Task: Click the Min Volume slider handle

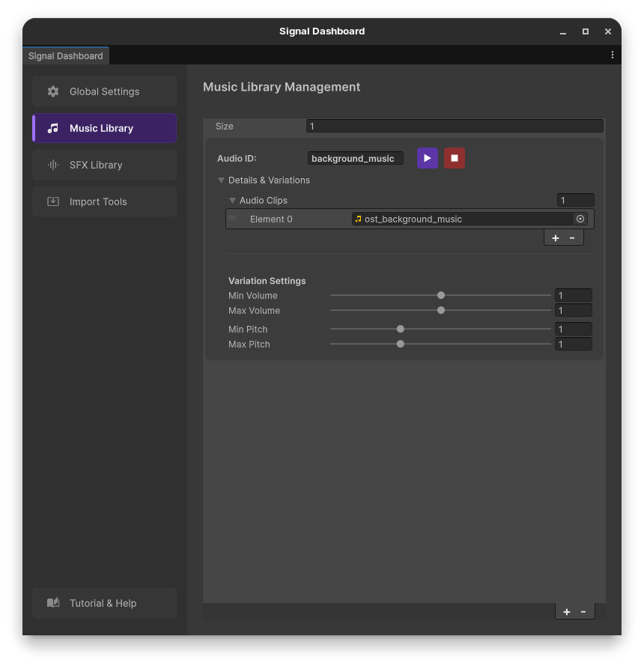Action: [441, 295]
